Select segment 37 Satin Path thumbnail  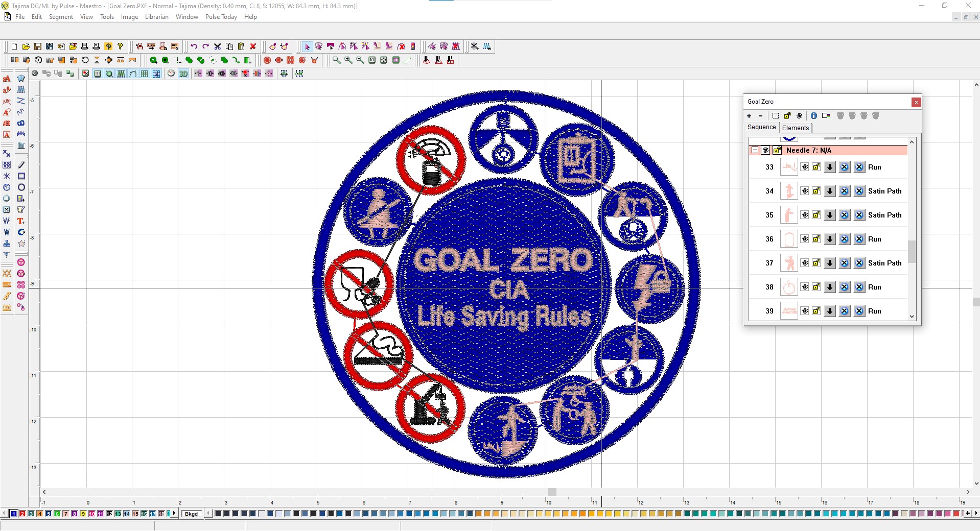pyautogui.click(x=789, y=263)
